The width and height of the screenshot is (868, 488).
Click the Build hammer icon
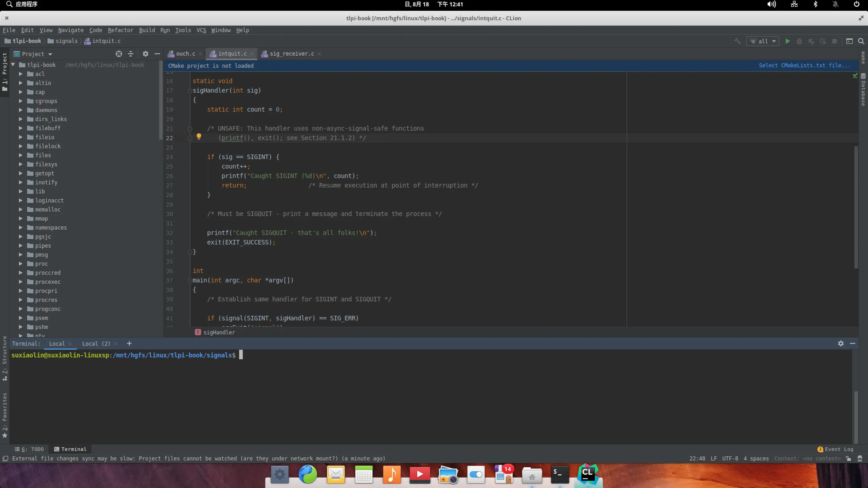738,41
